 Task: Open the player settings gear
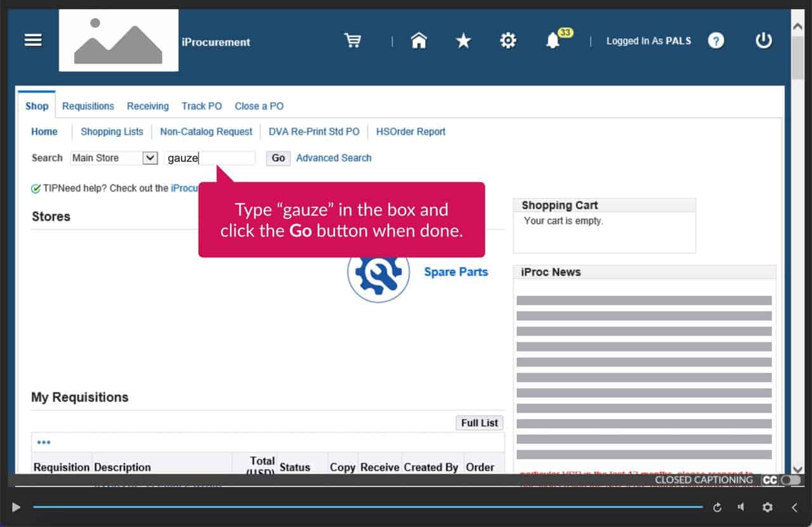click(x=768, y=507)
